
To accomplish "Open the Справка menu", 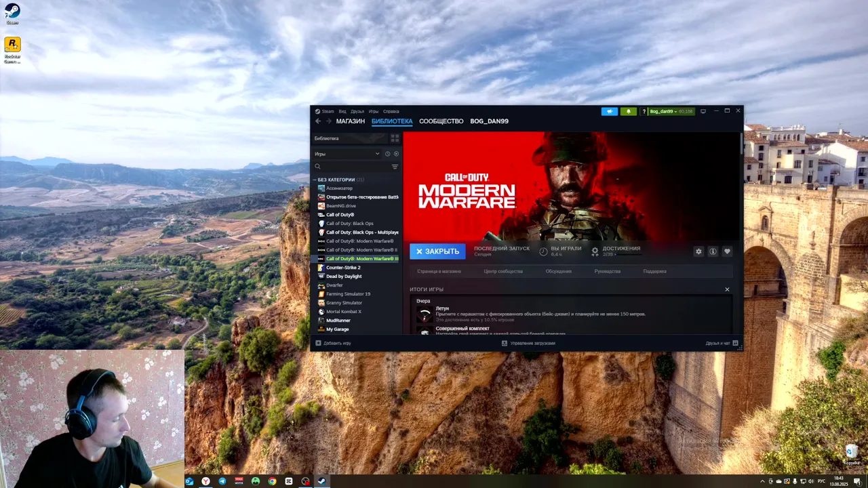I will (391, 111).
